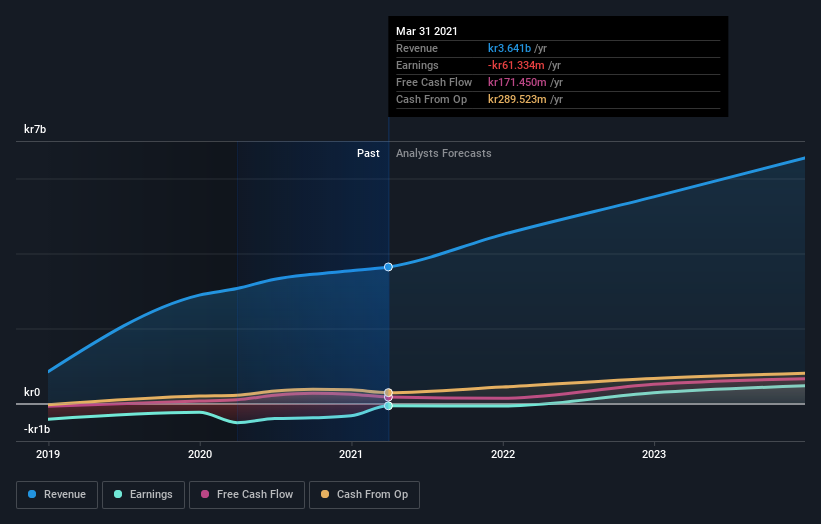Click the kr7b y-axis label

coord(35,129)
